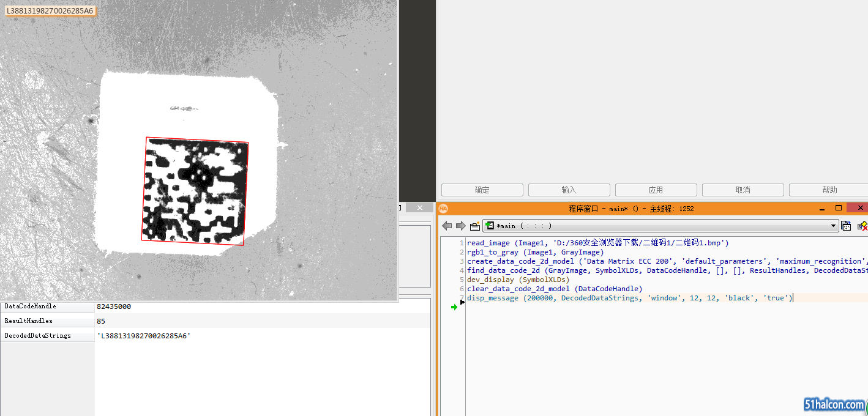Maximize the program window
Viewport: 868px width, 416px height.
point(839,208)
